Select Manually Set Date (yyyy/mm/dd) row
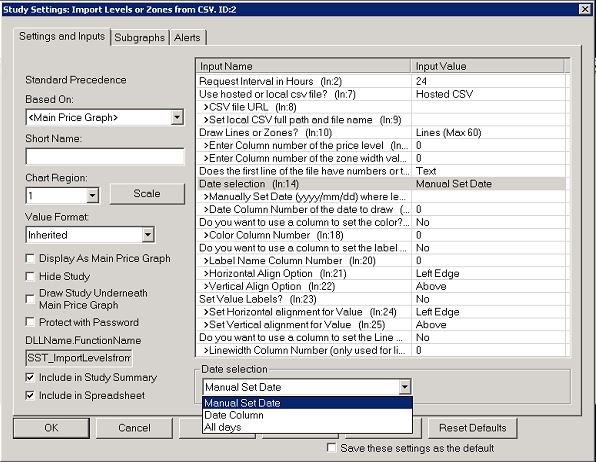 (x=381, y=197)
